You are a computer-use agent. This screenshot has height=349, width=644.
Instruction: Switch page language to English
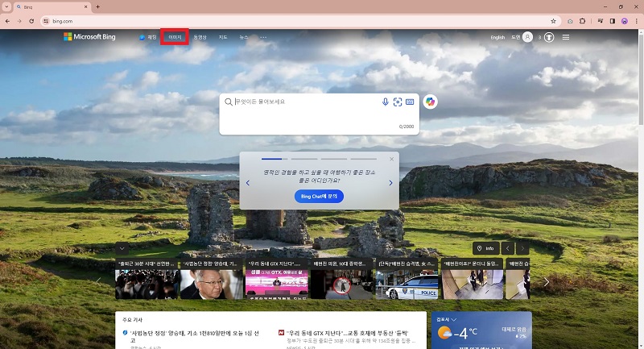click(497, 37)
